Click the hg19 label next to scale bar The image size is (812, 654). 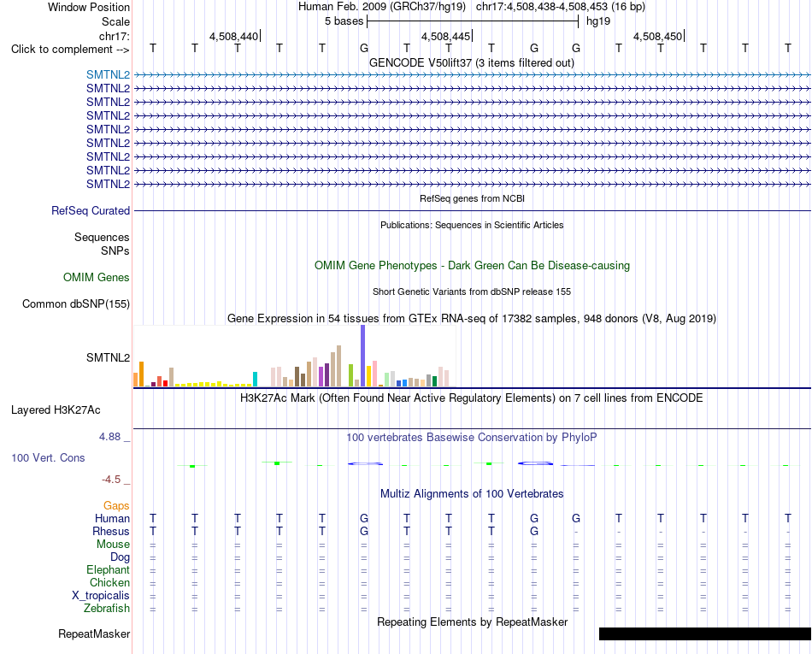click(x=598, y=21)
